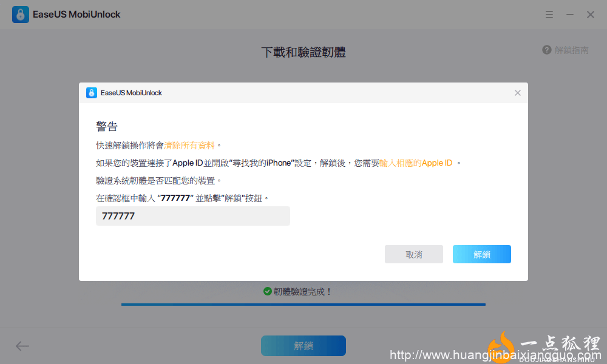Viewport: 607px width, 364px height.
Task: Click the 輸入相應的Apple ID orange text
Action: coord(416,163)
